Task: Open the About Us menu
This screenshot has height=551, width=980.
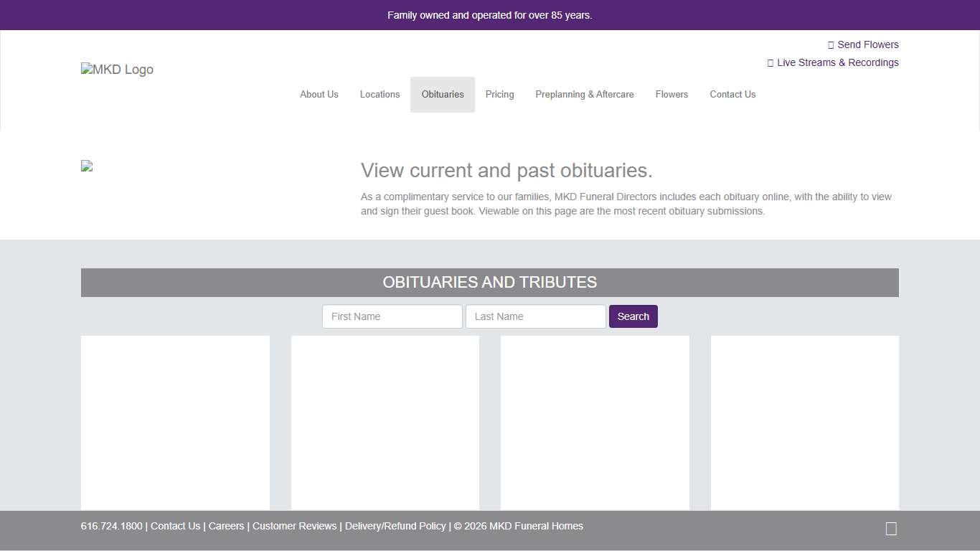Action: pyautogui.click(x=319, y=94)
